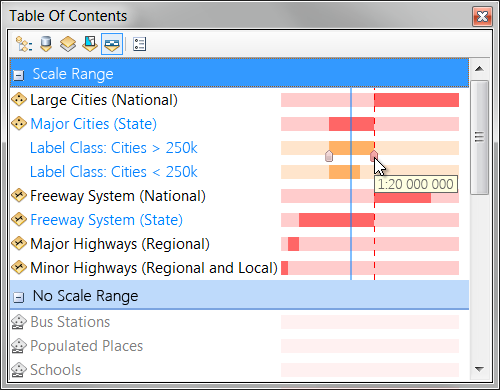The height and width of the screenshot is (390, 500).
Task: Click the Freeway System (National) scale range bar
Action: [x=370, y=196]
